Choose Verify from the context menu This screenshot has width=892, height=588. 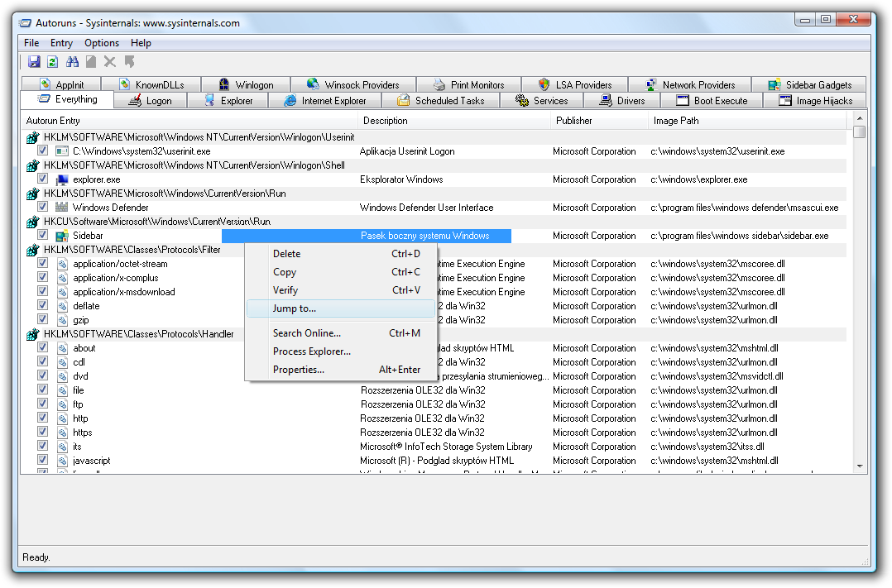[x=341, y=290]
